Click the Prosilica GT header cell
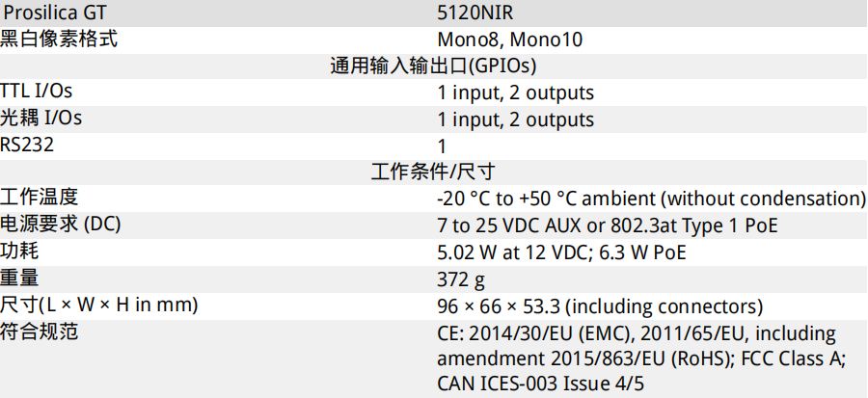The height and width of the screenshot is (398, 868). click(56, 13)
